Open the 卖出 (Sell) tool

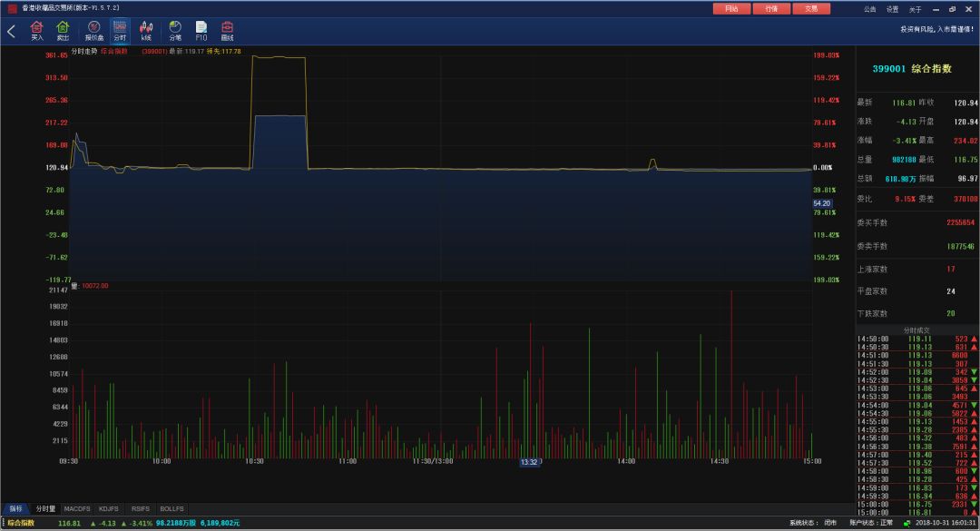(63, 31)
